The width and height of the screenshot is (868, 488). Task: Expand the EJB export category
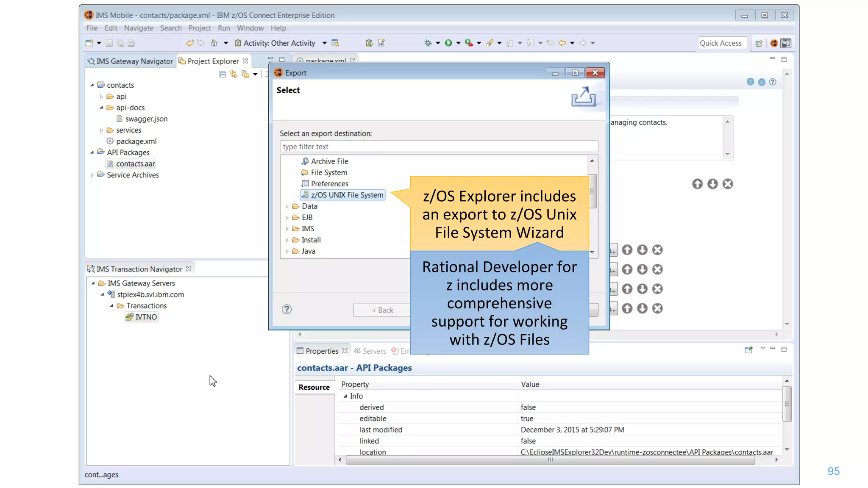click(287, 217)
